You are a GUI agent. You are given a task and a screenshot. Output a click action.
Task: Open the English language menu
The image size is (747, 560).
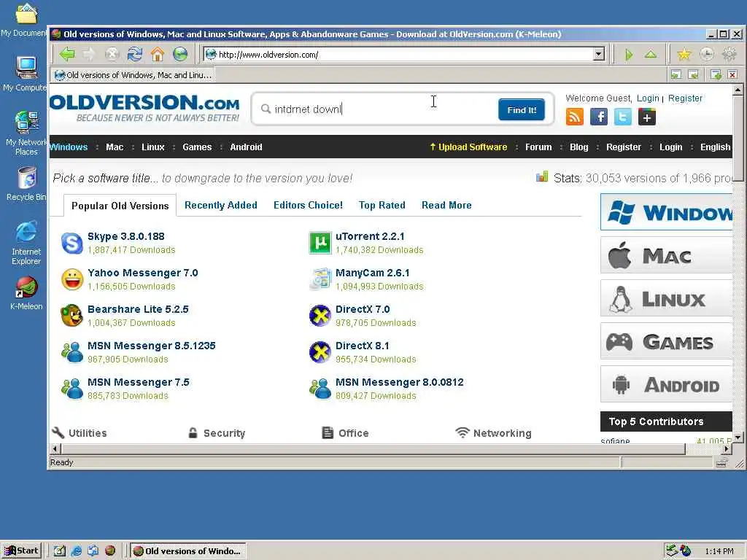(x=715, y=147)
